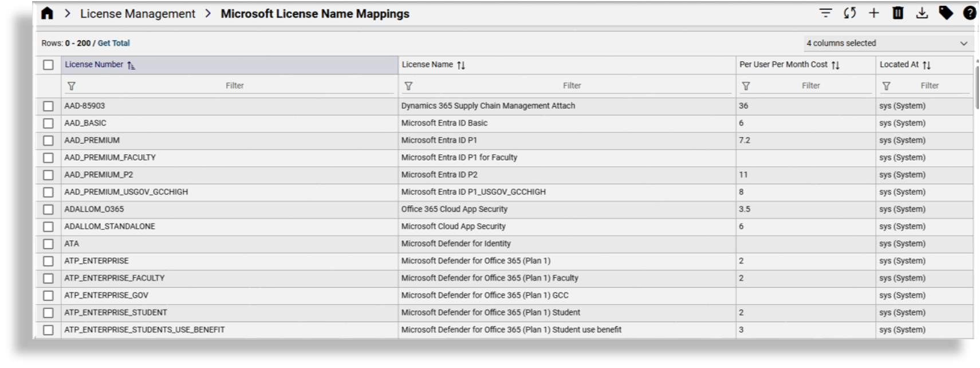Add a new license mapping with plus icon

point(873,13)
